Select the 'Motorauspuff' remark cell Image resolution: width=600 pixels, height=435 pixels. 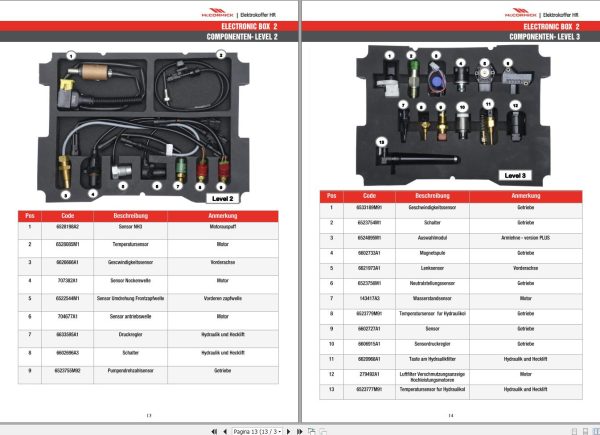[x=223, y=231]
